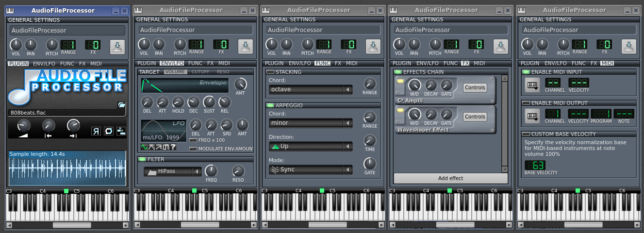Click the Add effect button

coord(450,178)
